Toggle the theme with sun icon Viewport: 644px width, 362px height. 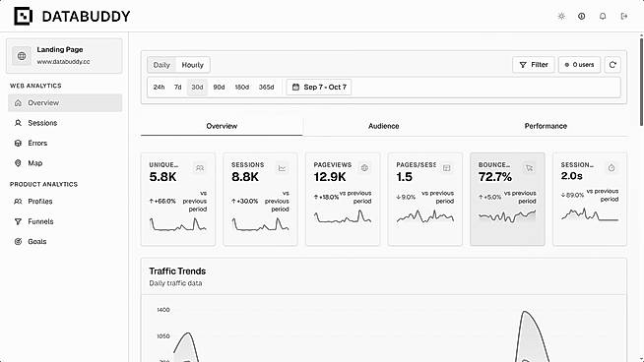[x=561, y=17]
